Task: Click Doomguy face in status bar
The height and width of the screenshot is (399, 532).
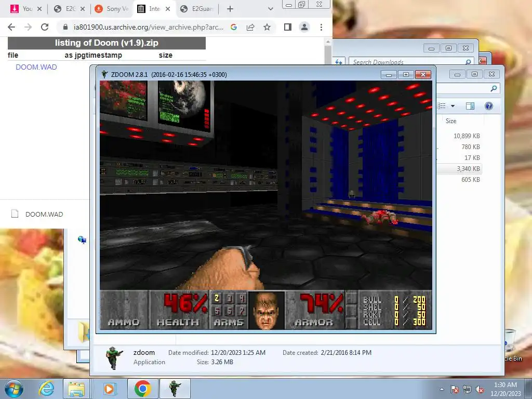Action: [x=267, y=311]
